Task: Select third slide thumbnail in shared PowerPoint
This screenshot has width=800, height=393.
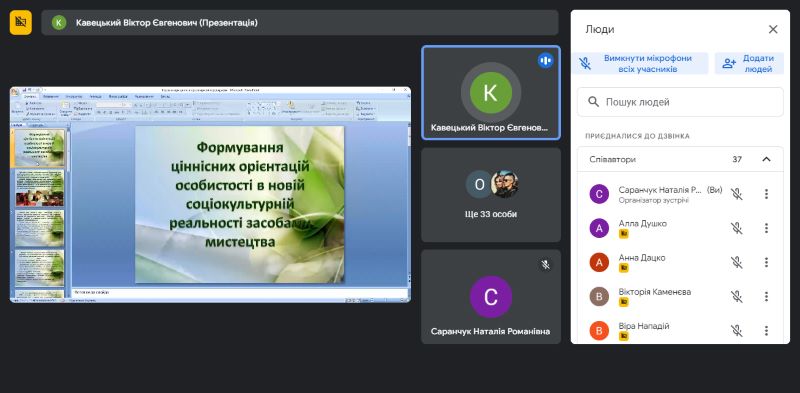Action: click(x=39, y=228)
